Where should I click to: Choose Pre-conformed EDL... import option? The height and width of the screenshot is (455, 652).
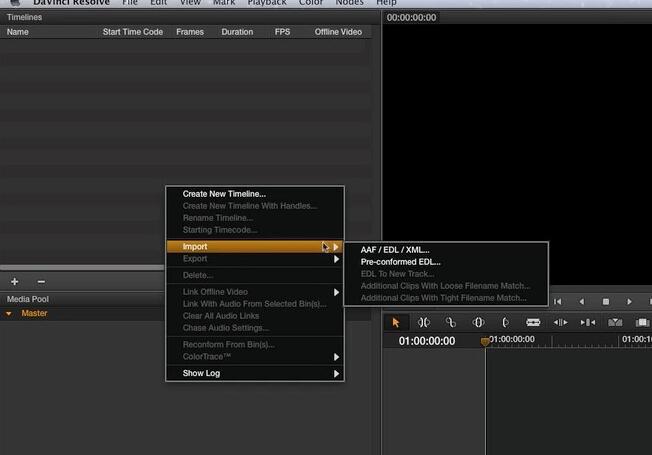(400, 262)
